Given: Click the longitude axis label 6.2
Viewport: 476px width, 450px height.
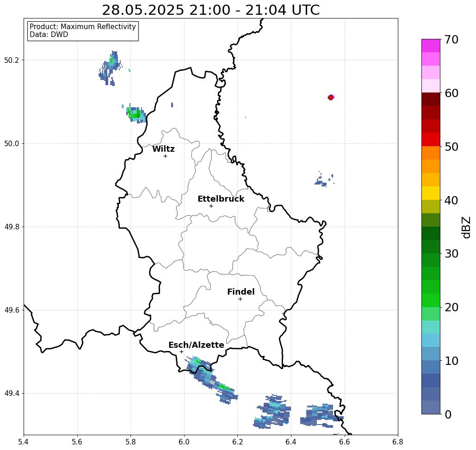Looking at the screenshot, I should pyautogui.click(x=238, y=442).
